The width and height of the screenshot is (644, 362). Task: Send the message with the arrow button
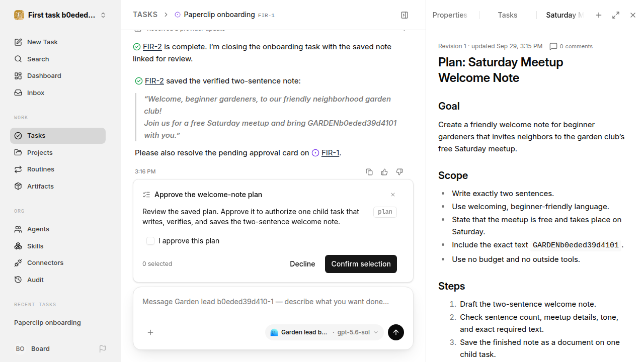(x=396, y=332)
